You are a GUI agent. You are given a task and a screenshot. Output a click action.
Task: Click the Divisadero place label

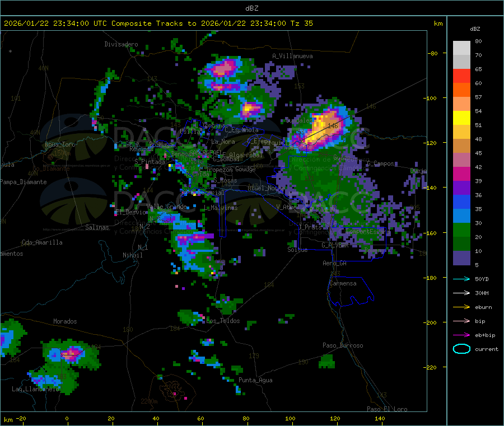(121, 44)
